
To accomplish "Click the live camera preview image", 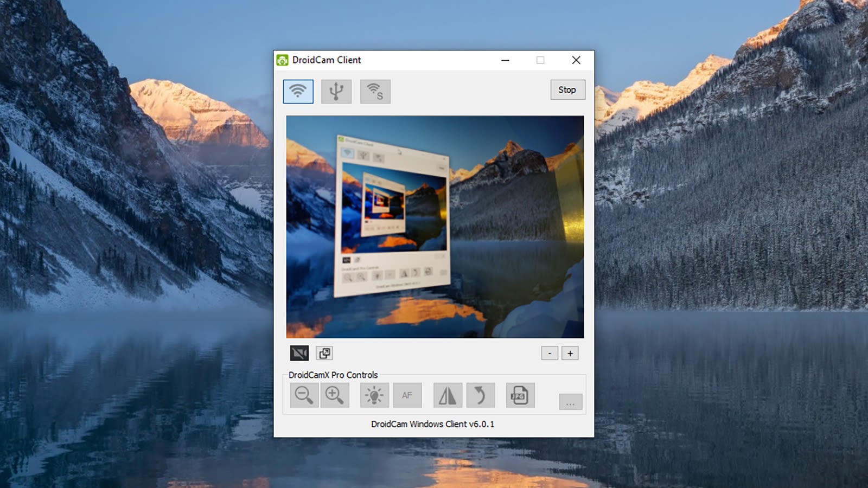I will [435, 227].
